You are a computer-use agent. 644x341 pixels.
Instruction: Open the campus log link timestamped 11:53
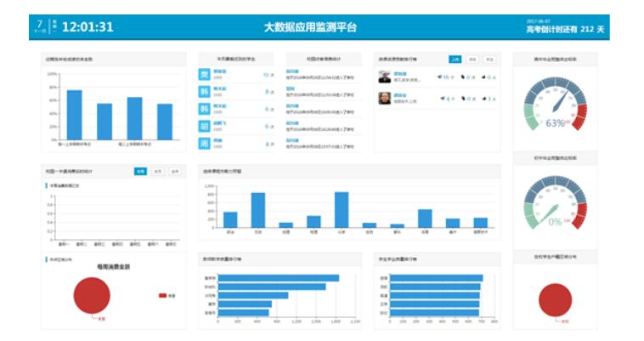pyautogui.click(x=291, y=88)
